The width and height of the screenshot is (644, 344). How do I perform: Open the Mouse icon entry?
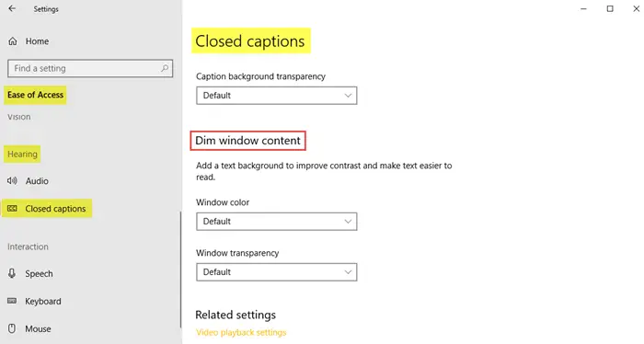(x=12, y=328)
